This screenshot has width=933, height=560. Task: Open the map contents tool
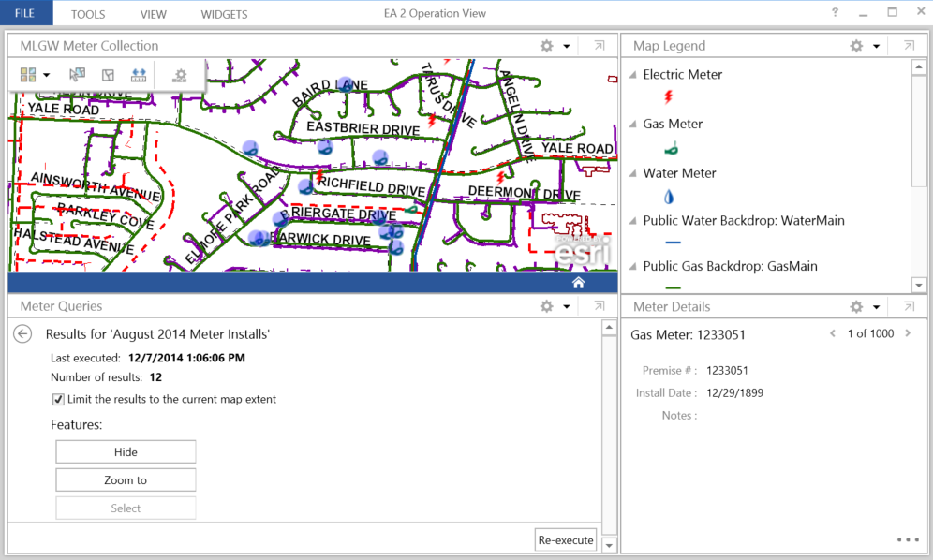[108, 74]
